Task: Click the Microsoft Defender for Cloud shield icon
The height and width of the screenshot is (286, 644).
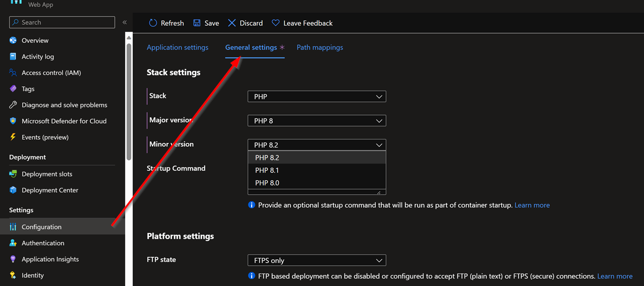Action: pyautogui.click(x=13, y=121)
